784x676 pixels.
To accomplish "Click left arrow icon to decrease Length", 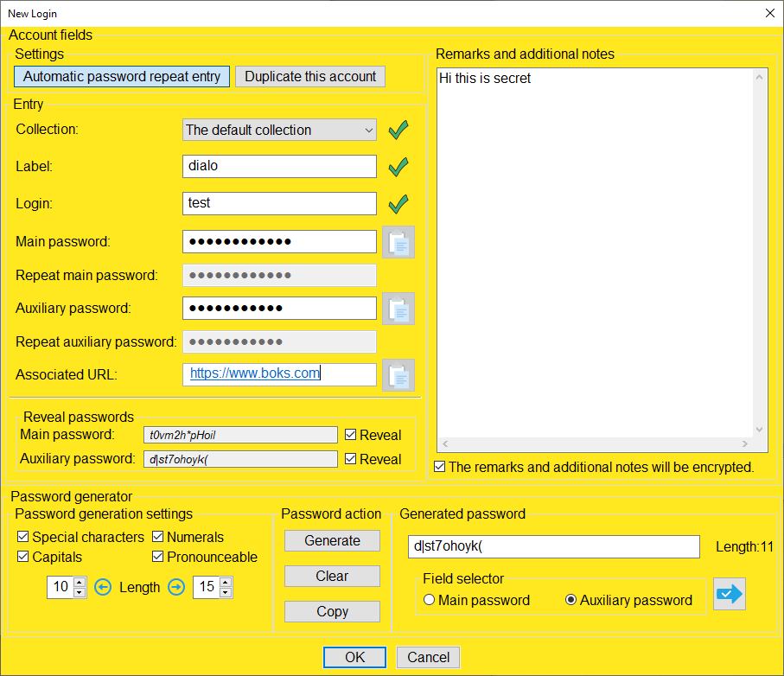I will coord(103,588).
